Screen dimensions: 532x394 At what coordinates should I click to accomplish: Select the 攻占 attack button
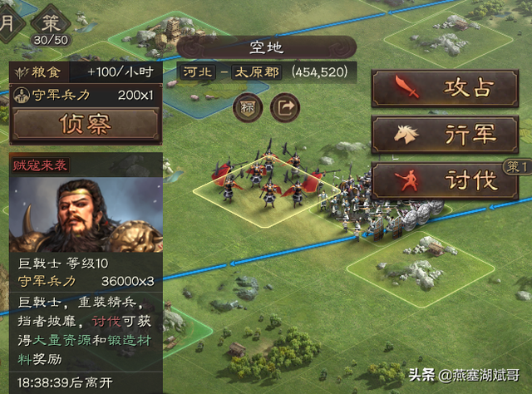(446, 88)
